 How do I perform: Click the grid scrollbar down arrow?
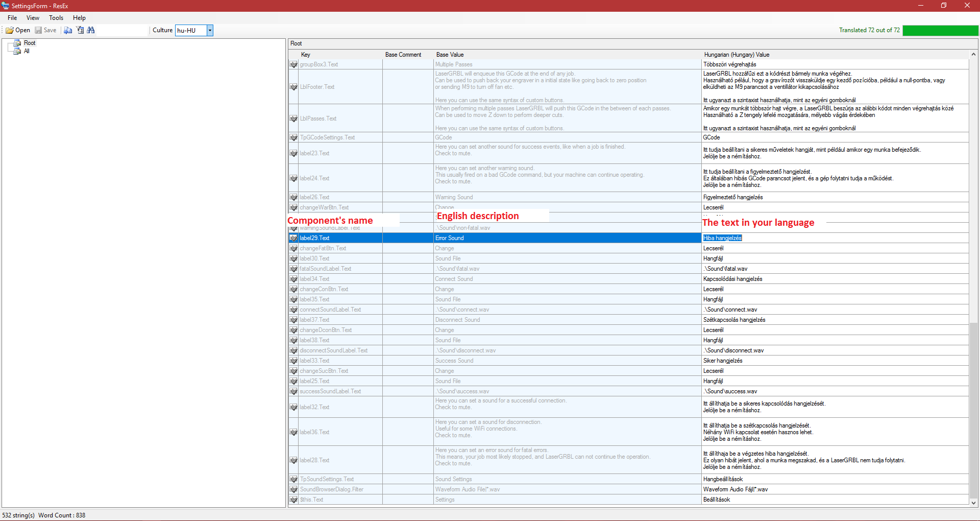tap(973, 503)
